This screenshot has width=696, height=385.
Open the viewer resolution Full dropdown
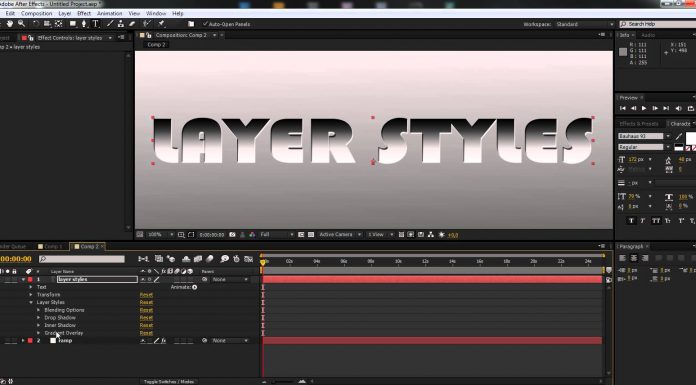277,234
